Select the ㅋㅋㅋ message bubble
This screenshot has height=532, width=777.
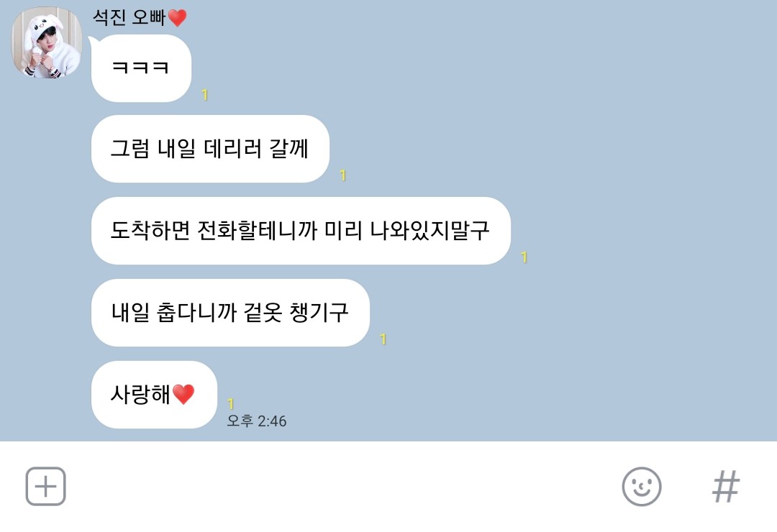tap(141, 68)
